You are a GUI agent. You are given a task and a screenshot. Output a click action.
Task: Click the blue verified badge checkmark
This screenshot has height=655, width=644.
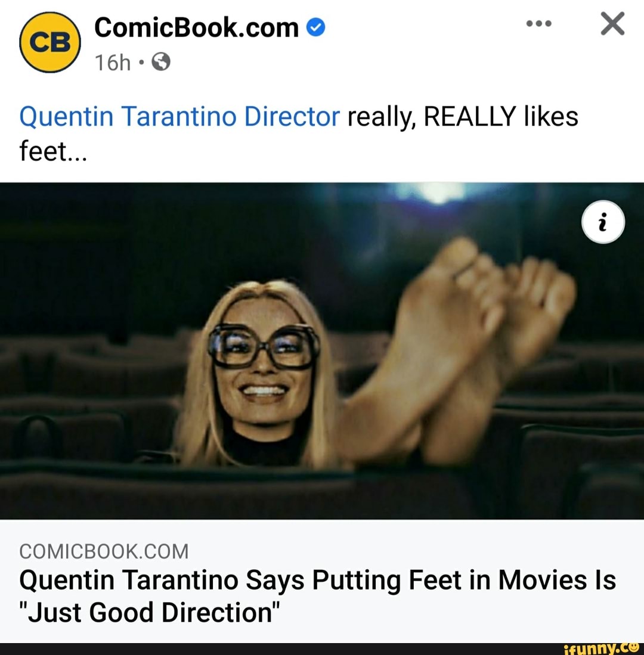(x=316, y=27)
